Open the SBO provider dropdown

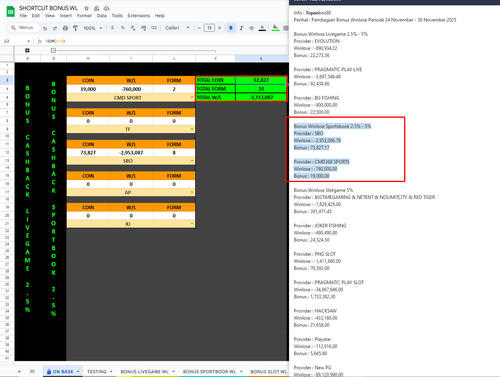click(192, 161)
